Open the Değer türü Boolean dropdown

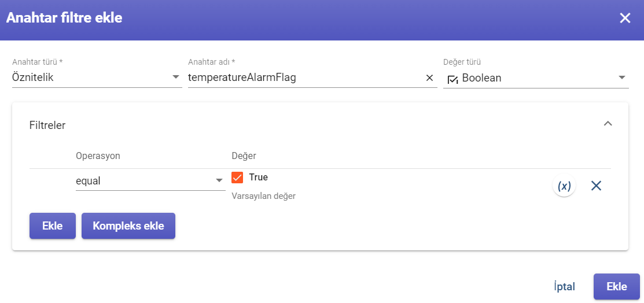536,77
